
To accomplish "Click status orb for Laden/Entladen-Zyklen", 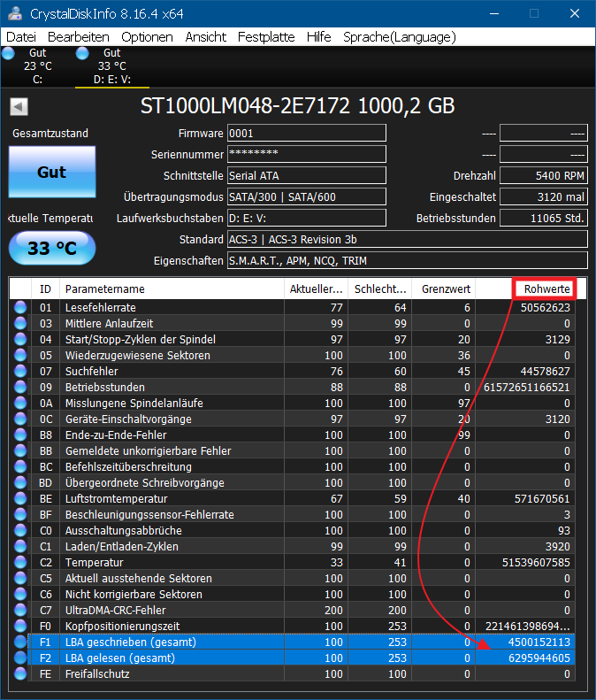I will pos(20,546).
